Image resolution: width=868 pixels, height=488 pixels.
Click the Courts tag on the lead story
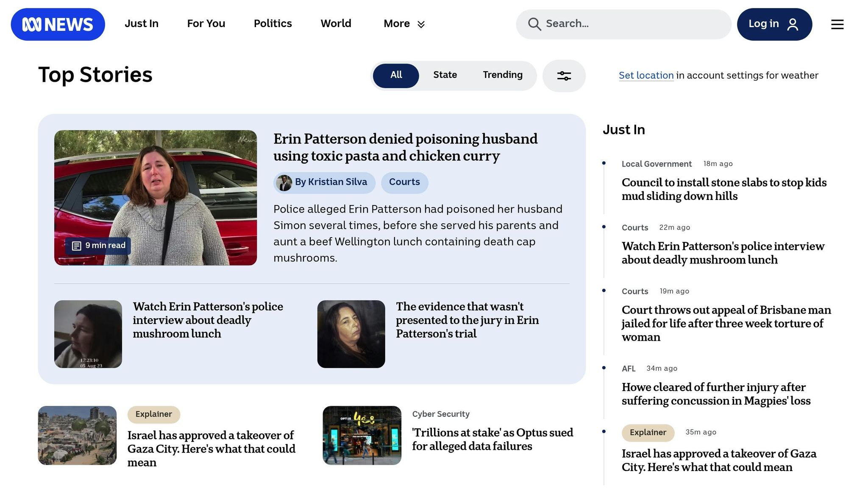click(404, 183)
